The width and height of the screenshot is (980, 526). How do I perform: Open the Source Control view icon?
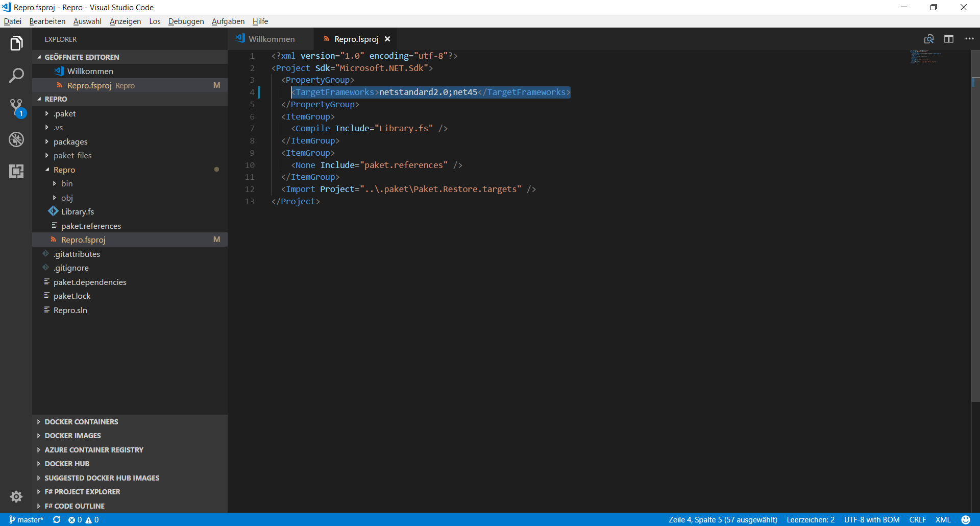click(16, 108)
